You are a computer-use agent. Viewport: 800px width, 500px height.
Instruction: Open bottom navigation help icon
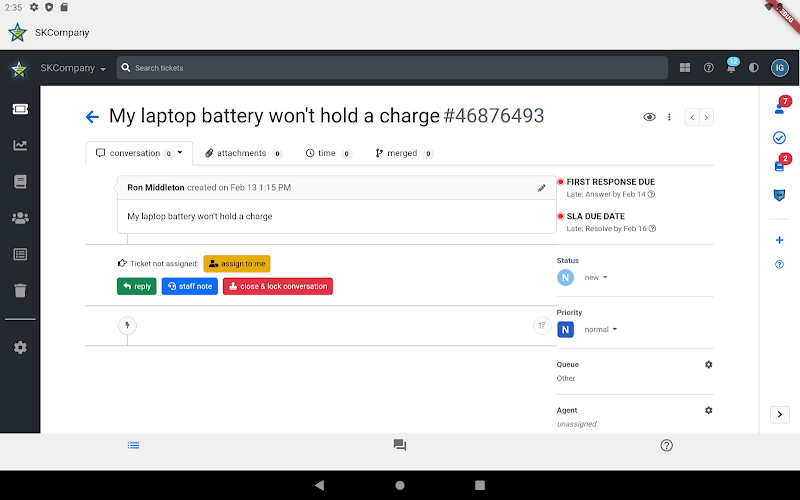click(x=666, y=445)
